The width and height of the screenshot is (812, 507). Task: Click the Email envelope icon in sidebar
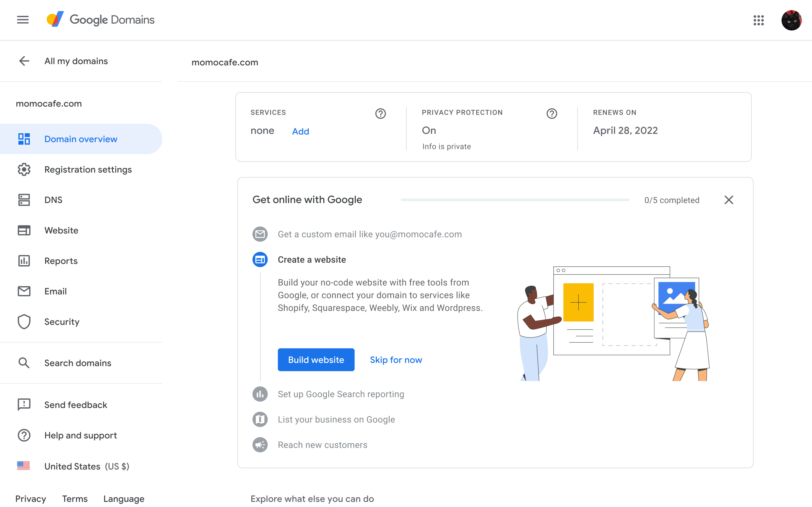click(24, 291)
